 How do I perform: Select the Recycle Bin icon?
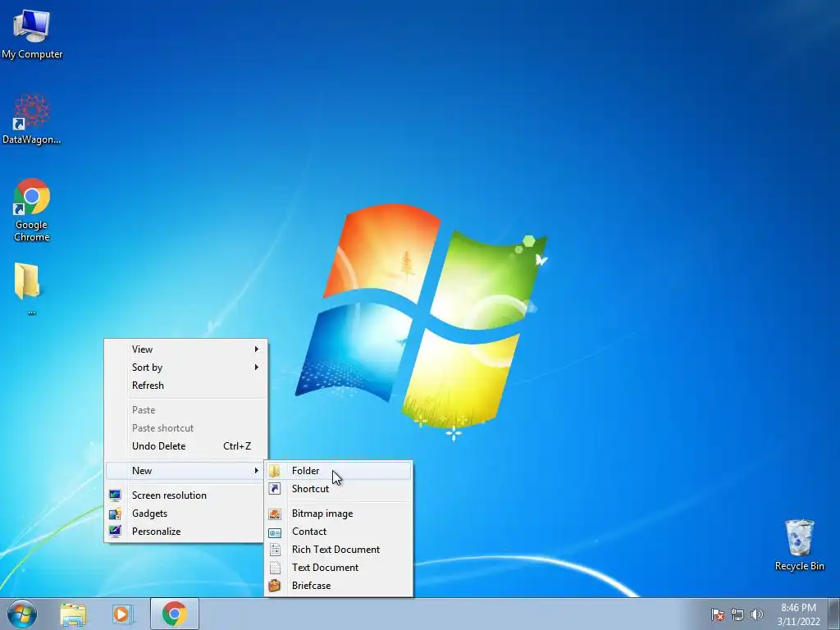(799, 545)
